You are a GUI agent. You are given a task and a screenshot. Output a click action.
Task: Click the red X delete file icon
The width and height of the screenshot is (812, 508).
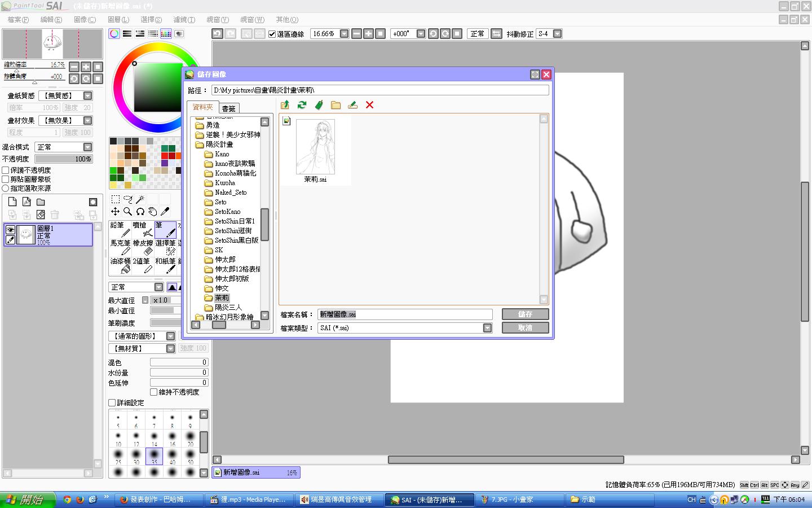[x=370, y=105]
